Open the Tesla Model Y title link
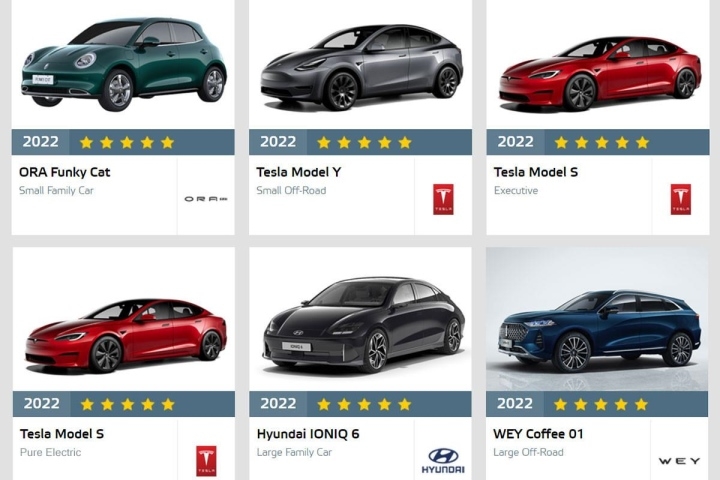The height and width of the screenshot is (480, 720). 299,172
